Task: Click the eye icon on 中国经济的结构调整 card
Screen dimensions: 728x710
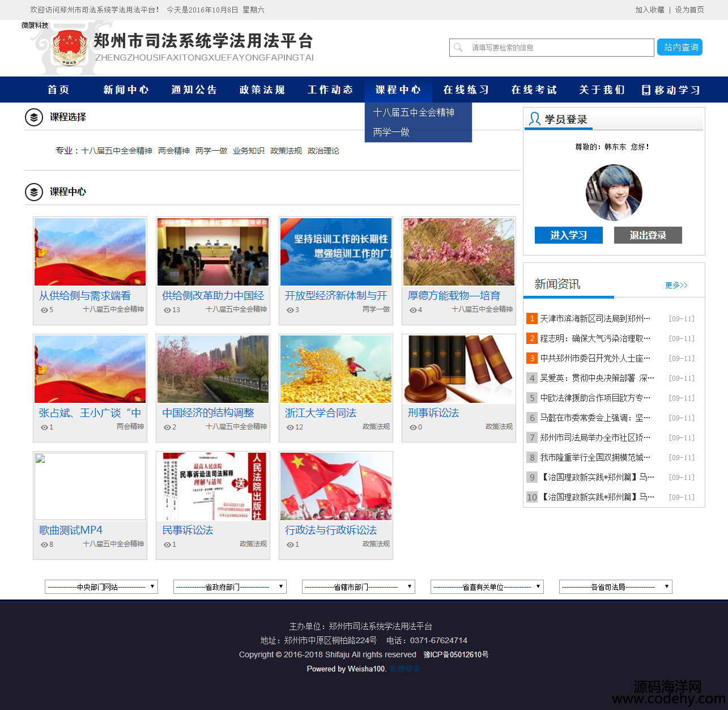Action: tap(167, 427)
